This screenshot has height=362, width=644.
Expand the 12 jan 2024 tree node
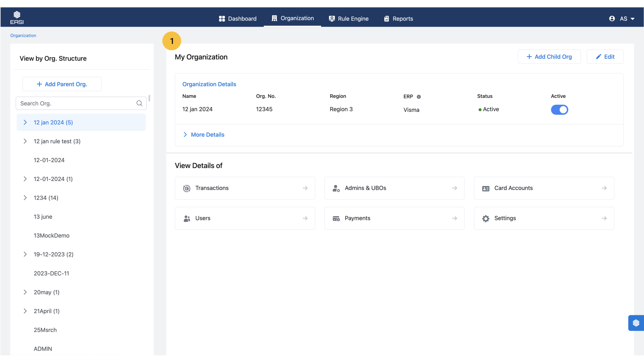[25, 123]
